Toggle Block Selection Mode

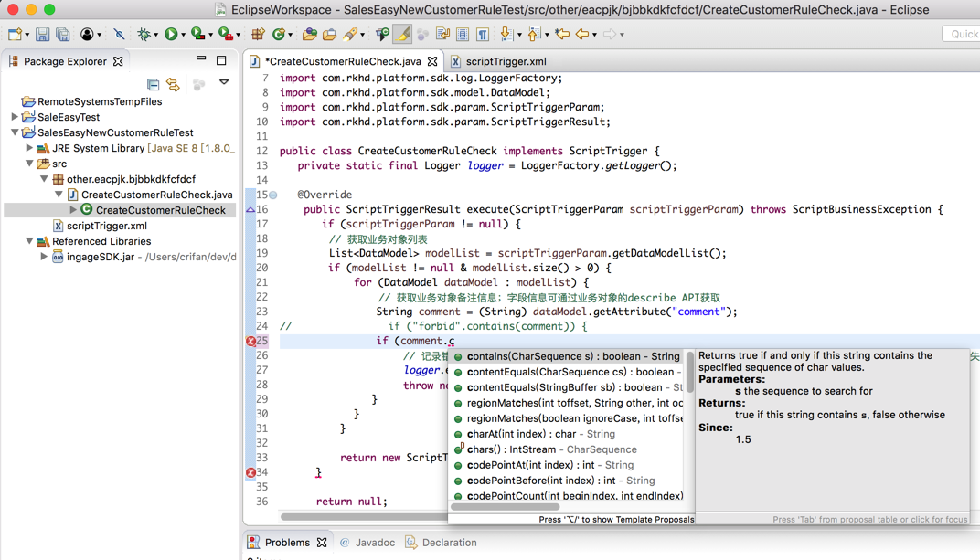pos(463,35)
